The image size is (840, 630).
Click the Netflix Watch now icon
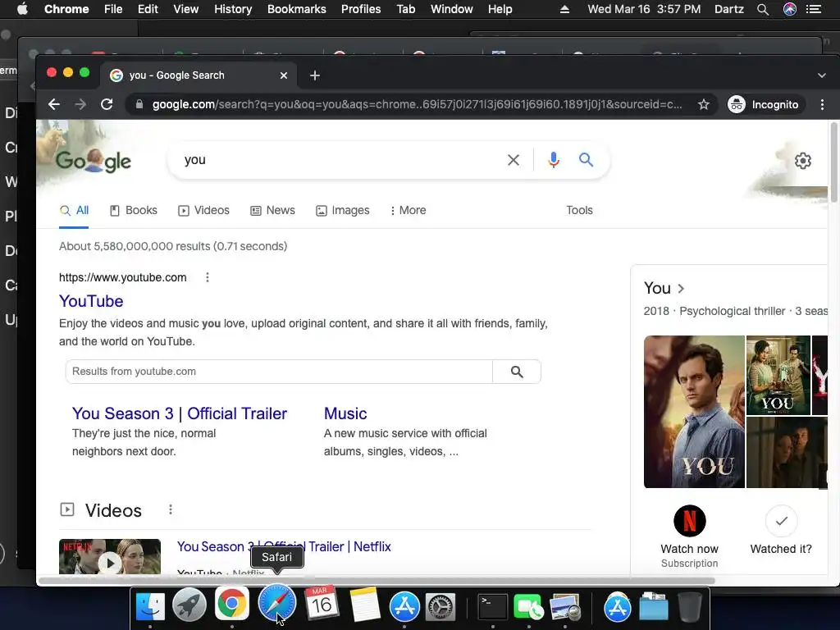(689, 521)
